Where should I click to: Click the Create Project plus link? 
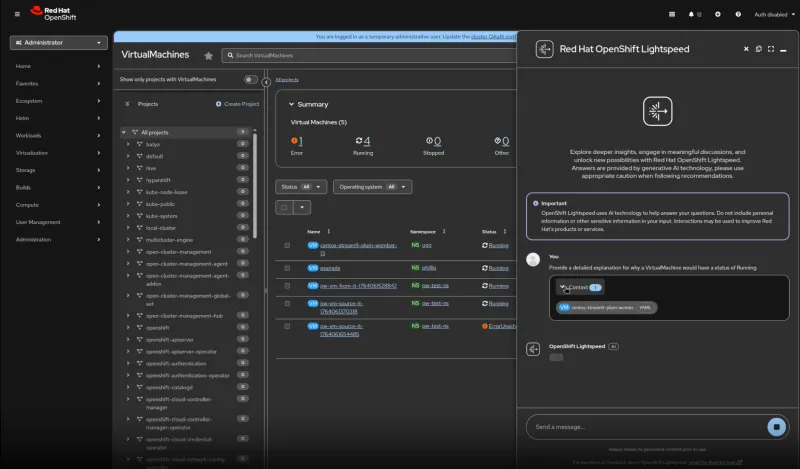pos(237,104)
